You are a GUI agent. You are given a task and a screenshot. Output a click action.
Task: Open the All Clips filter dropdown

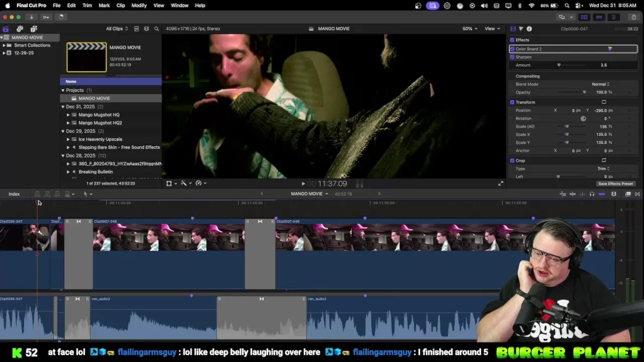pos(117,29)
